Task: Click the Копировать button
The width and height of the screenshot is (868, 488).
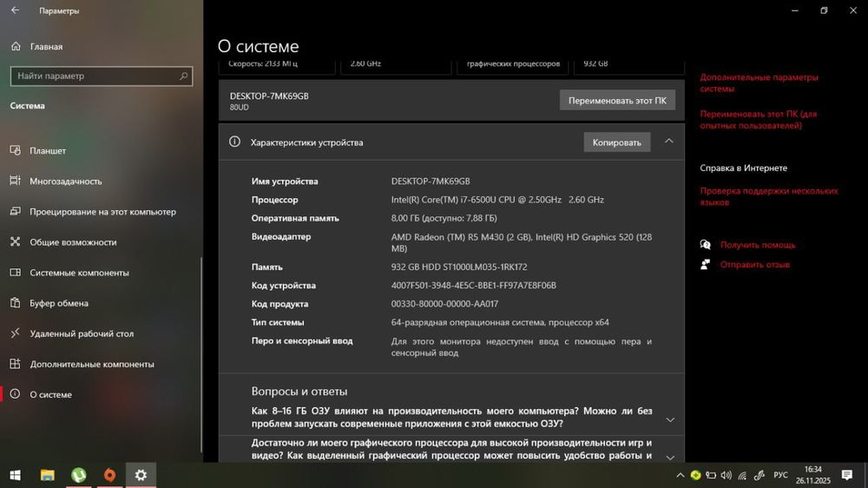Action: pyautogui.click(x=616, y=142)
